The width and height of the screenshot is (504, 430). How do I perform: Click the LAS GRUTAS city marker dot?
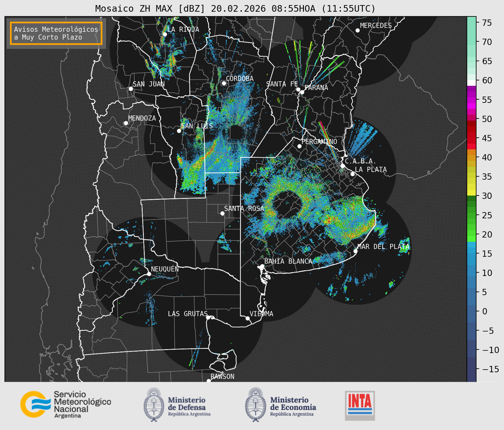point(208,317)
